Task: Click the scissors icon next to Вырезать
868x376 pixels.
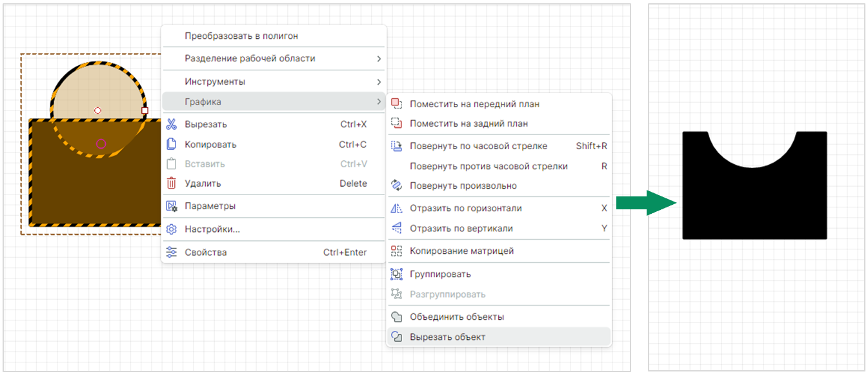Action: click(172, 124)
